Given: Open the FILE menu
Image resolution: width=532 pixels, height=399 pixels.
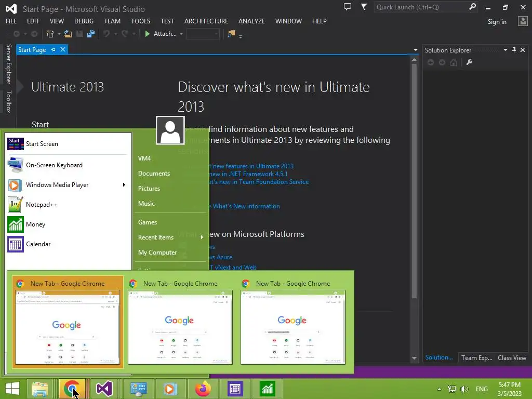Looking at the screenshot, I should [x=11, y=21].
